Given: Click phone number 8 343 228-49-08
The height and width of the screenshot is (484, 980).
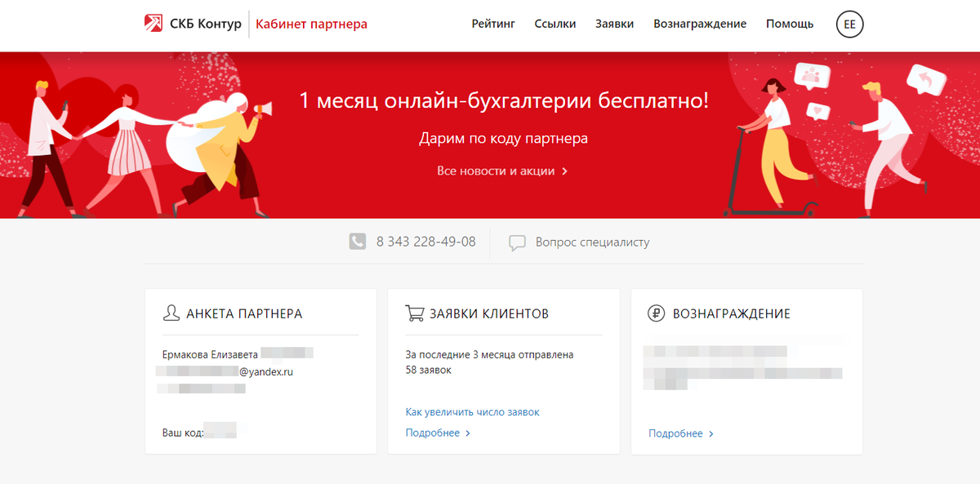Looking at the screenshot, I should (425, 242).
